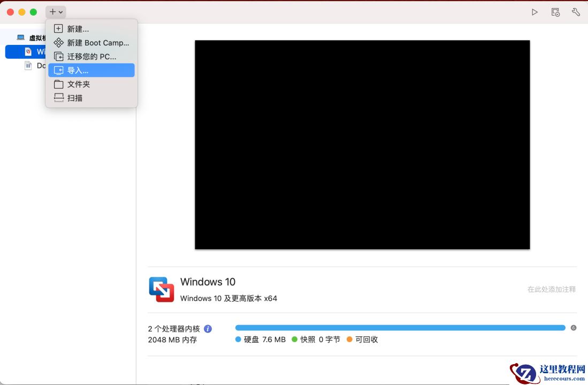Click the disk usage progress bar

click(400, 328)
